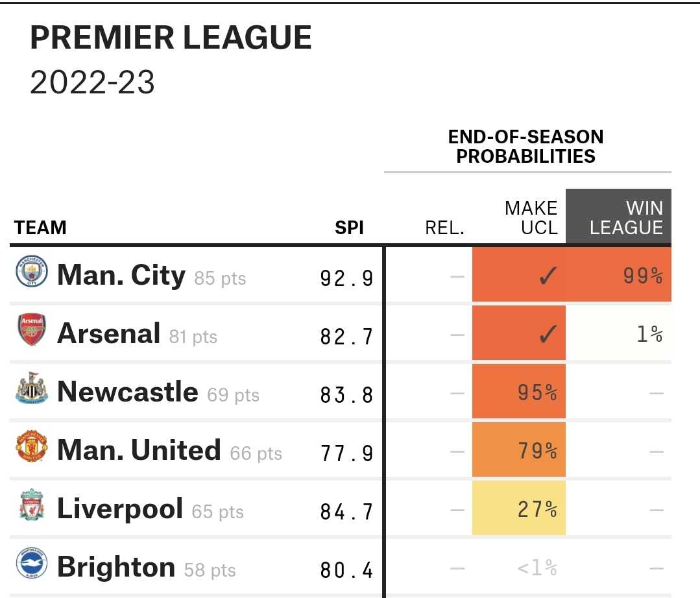Click the Man. City club crest
The height and width of the screenshot is (598, 700).
(31, 271)
